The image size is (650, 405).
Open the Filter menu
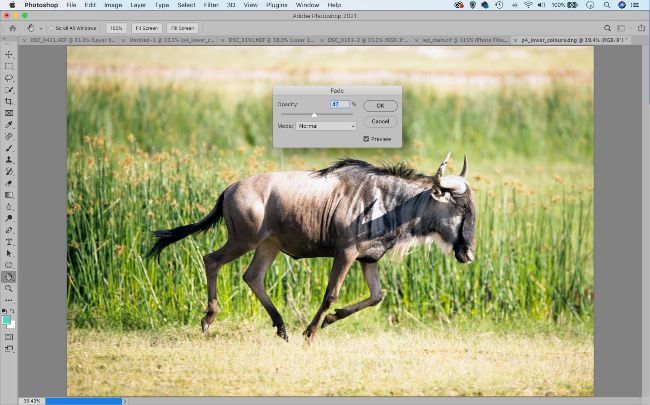[x=211, y=5]
